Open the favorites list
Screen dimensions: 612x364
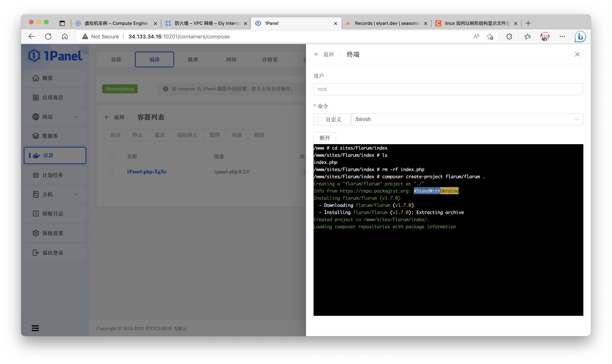(x=527, y=37)
